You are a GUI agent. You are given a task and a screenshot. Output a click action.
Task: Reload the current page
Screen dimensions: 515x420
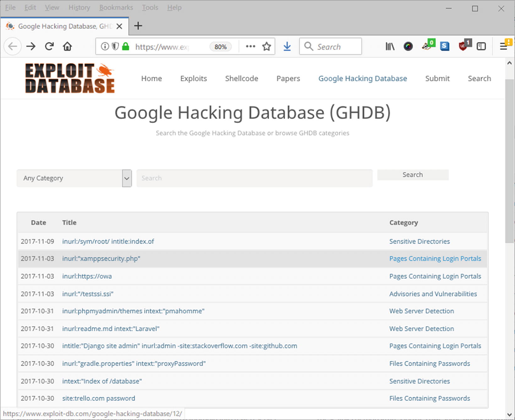(49, 46)
